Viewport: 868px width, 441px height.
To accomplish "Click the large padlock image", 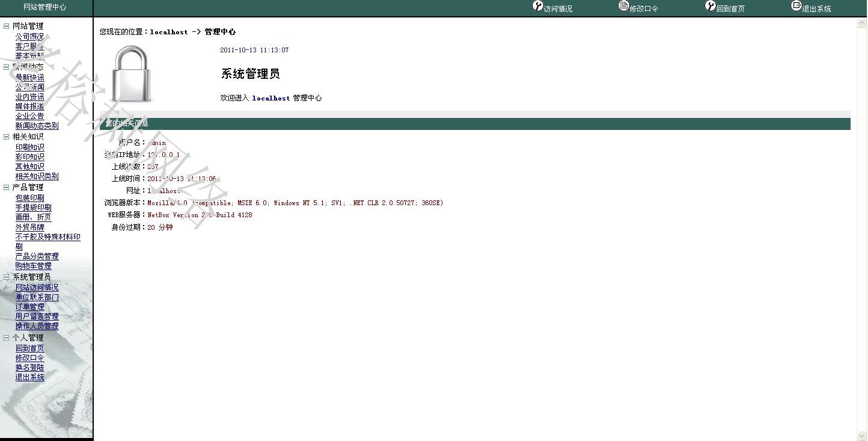I will click(131, 73).
